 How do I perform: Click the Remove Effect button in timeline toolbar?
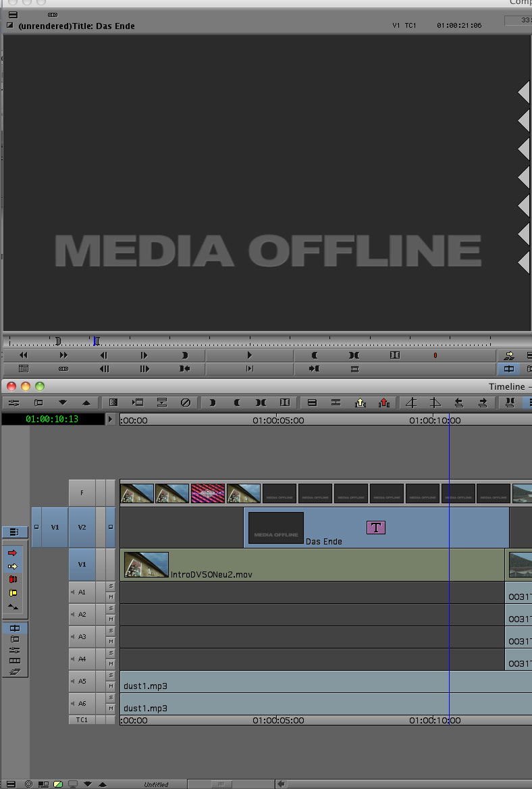(186, 403)
